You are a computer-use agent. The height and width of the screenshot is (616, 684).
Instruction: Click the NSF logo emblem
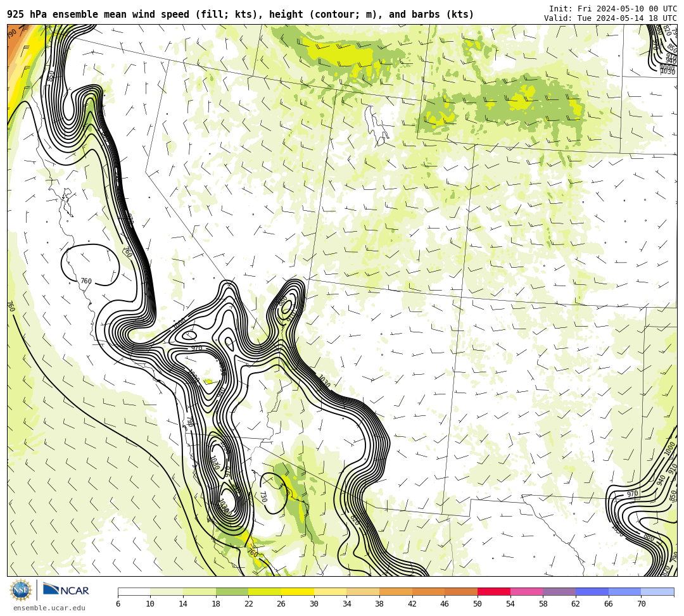pos(21,591)
